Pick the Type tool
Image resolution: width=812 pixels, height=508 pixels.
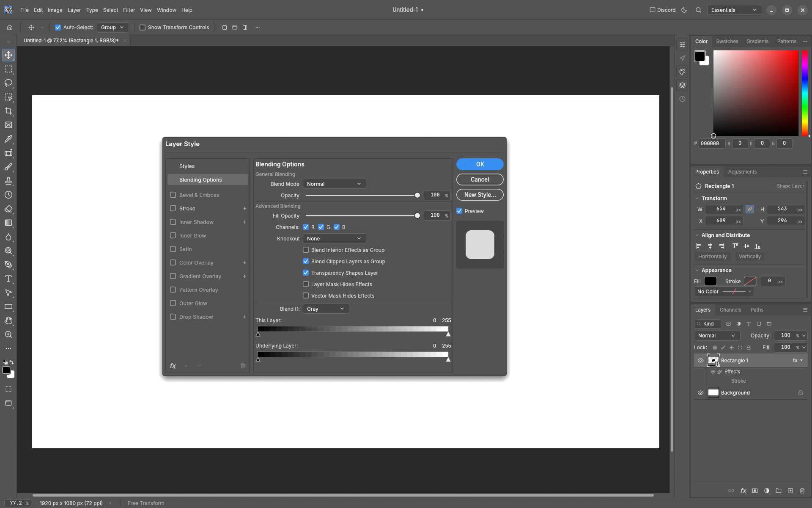(8, 279)
